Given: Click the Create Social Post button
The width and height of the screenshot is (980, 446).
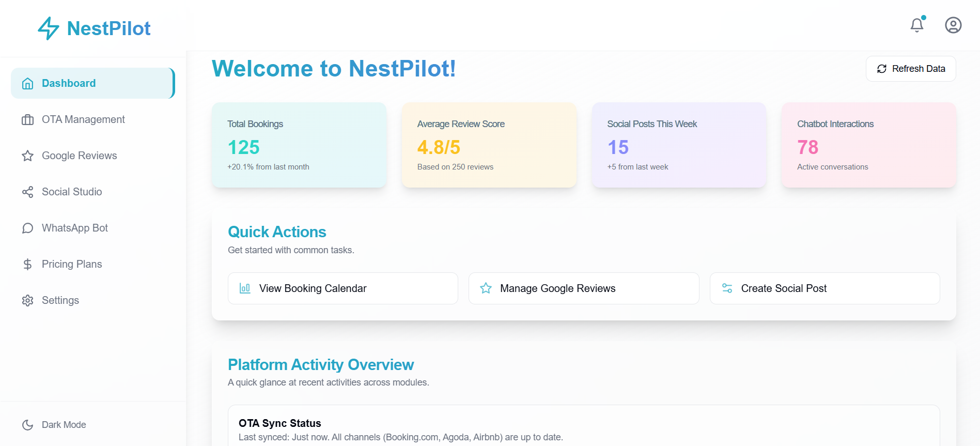Looking at the screenshot, I should 825,288.
